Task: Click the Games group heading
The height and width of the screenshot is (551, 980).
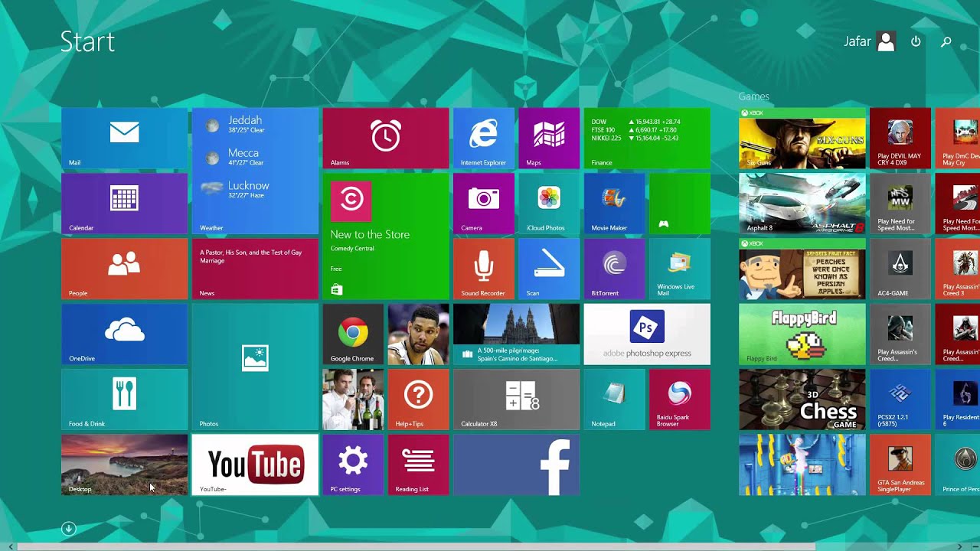Action: 754,96
